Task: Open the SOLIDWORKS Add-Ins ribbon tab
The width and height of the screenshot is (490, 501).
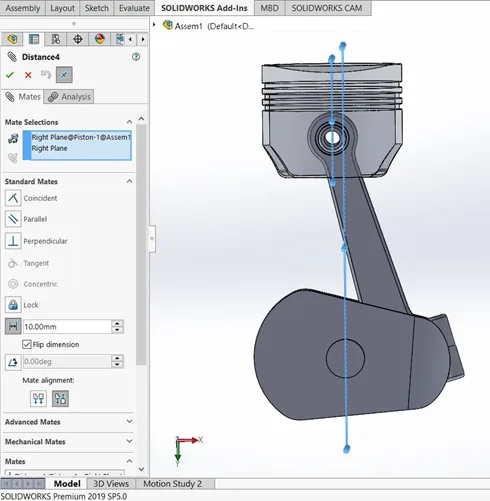Action: pyautogui.click(x=204, y=8)
